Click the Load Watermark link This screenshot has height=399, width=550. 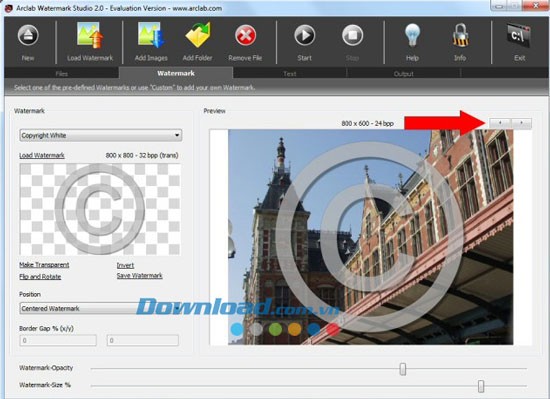(42, 155)
